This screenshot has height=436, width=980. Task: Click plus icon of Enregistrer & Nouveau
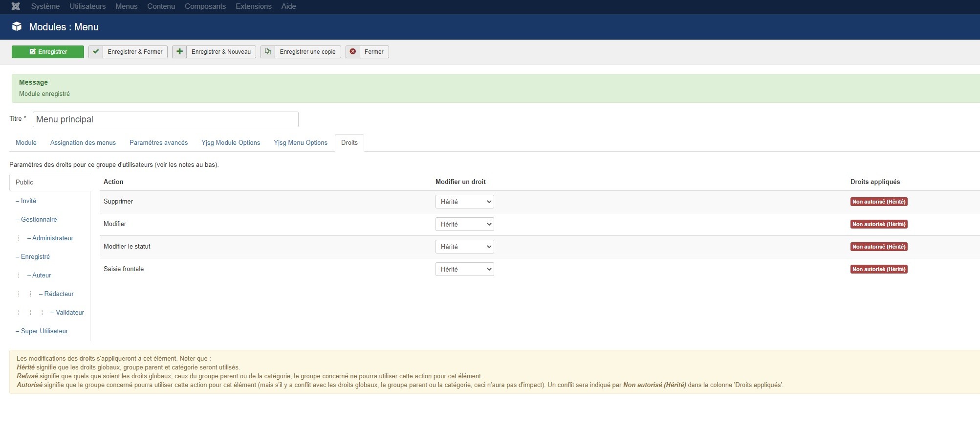pos(179,51)
